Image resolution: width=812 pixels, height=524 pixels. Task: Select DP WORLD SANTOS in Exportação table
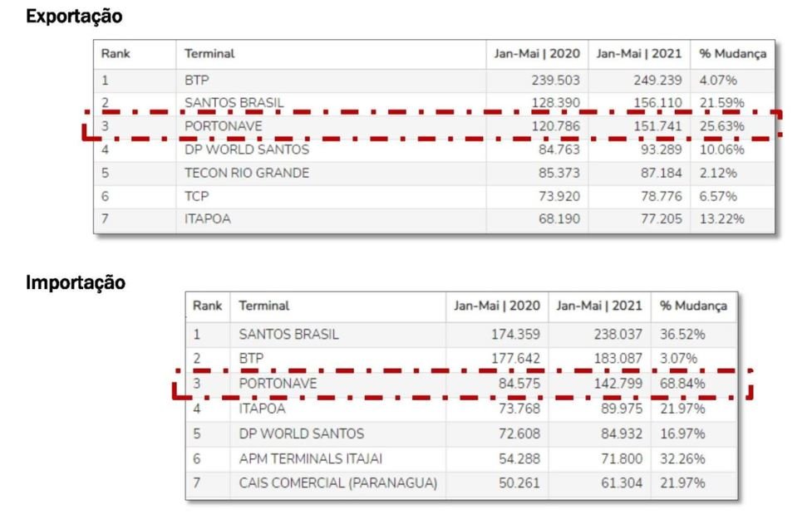point(247,149)
